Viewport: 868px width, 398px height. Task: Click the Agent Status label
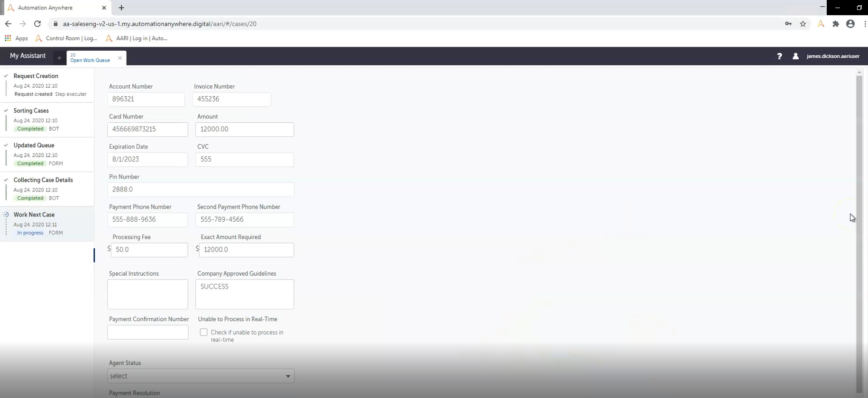point(125,363)
